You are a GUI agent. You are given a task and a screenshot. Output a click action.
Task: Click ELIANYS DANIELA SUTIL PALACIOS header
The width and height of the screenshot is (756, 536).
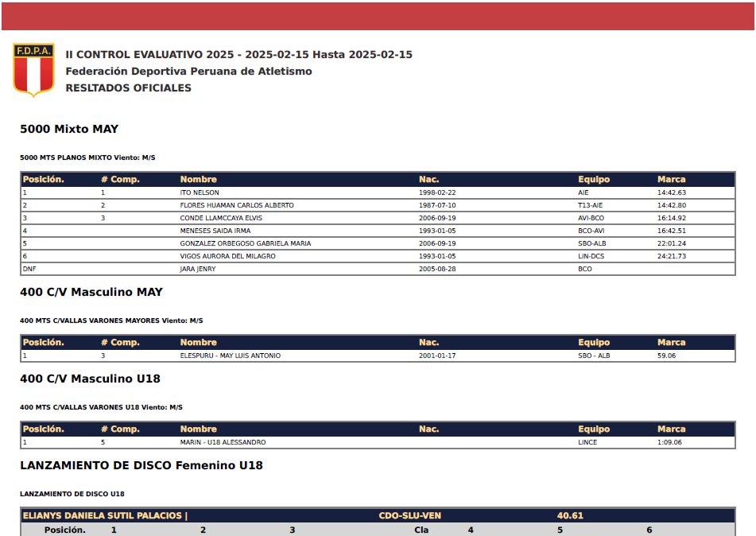105,515
